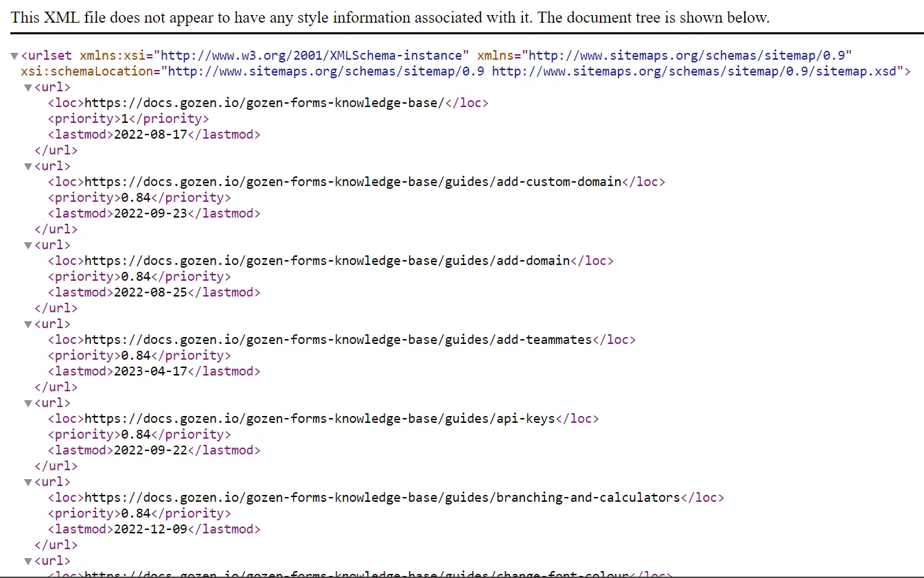Click the xmlns:xsi XMLSchema-instance attribute value
Viewport: 924px width, 578px height.
click(312, 56)
